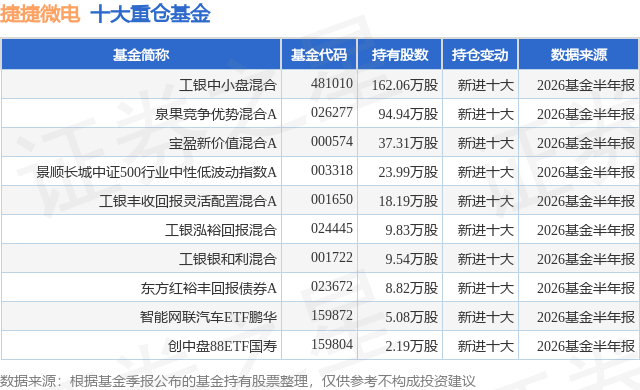Open 工银丰收回报灵活配置混合A fund
The width and height of the screenshot is (640, 390).
188,201
